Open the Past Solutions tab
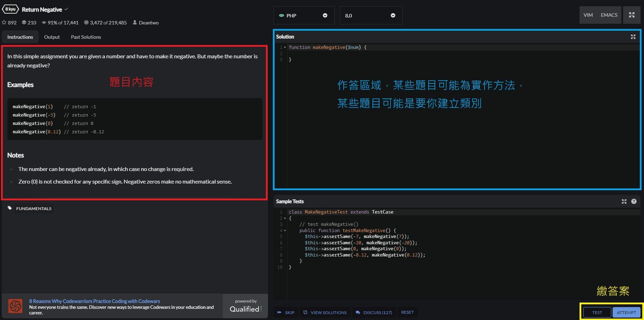This screenshot has width=644, height=320. (86, 37)
